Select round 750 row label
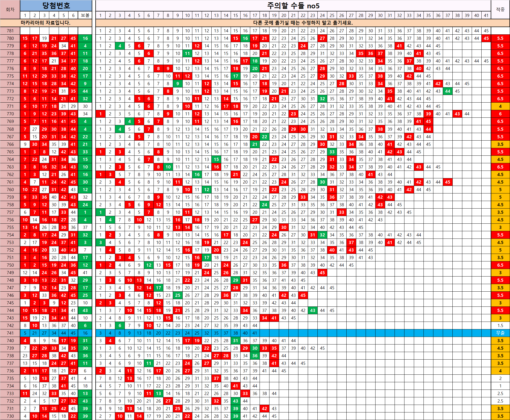510x420 pixels. 10,265
